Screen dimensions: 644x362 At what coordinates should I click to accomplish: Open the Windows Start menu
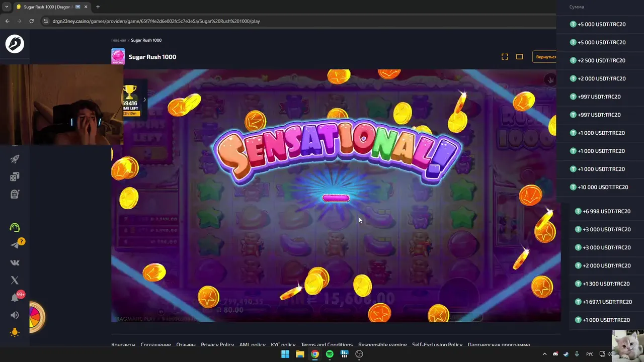285,354
